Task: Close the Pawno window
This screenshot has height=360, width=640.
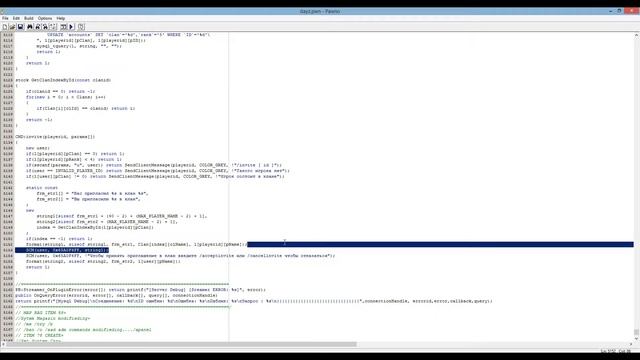Action: 632,11
